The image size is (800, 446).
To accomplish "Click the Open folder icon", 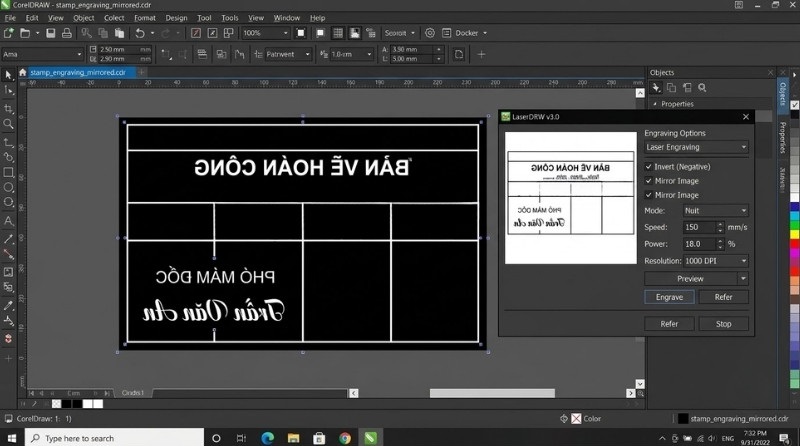I will 25,33.
